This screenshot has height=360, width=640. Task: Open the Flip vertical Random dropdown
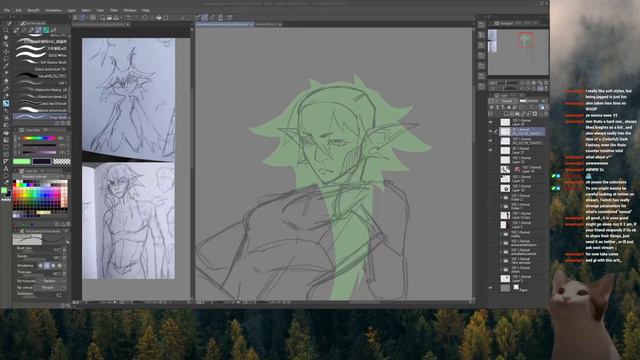coord(51,287)
